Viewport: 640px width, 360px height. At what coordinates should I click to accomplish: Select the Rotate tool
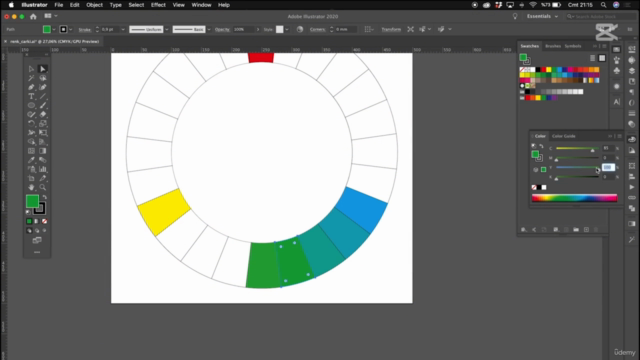[x=31, y=123]
